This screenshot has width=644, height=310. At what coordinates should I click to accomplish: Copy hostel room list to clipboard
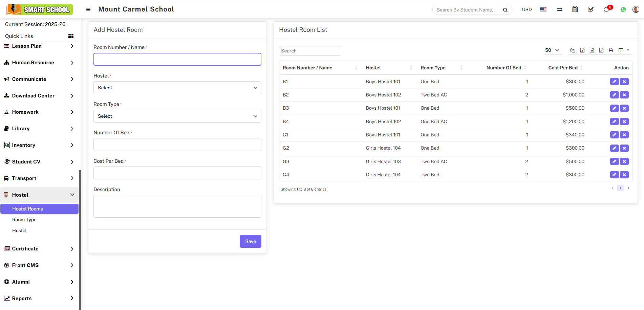tap(573, 50)
